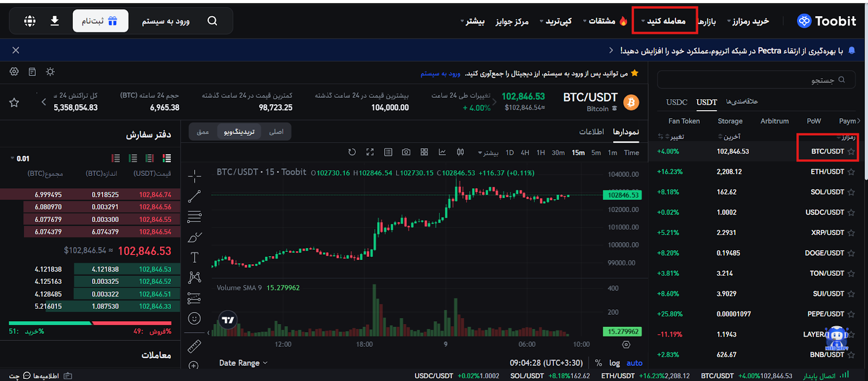Click the download app icon
This screenshot has width=868, height=381.
pyautogui.click(x=55, y=21)
